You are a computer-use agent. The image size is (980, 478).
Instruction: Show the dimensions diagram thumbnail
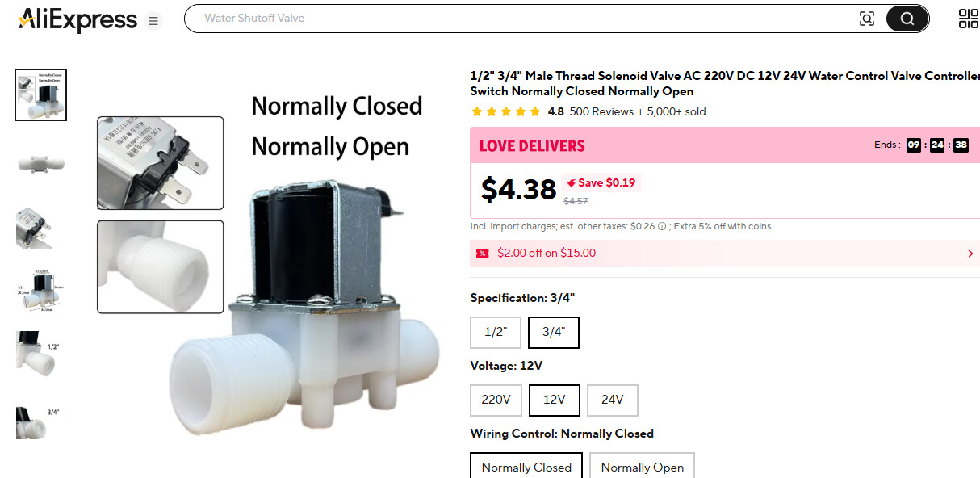click(40, 289)
